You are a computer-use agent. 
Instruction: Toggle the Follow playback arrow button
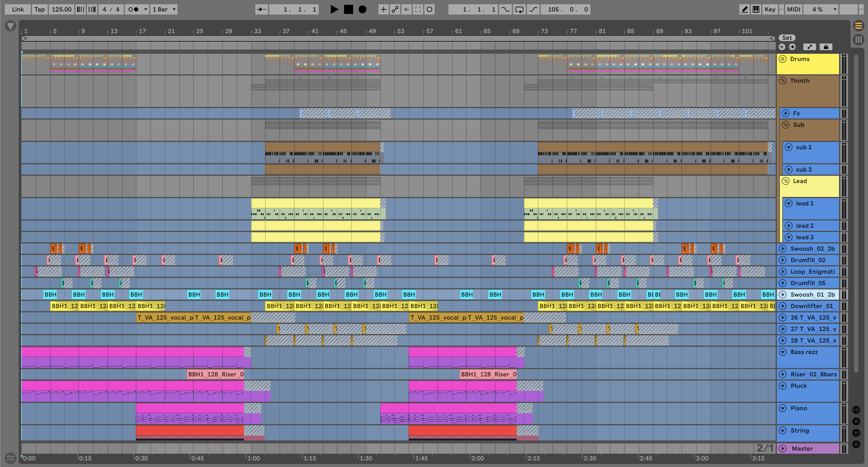click(x=261, y=9)
